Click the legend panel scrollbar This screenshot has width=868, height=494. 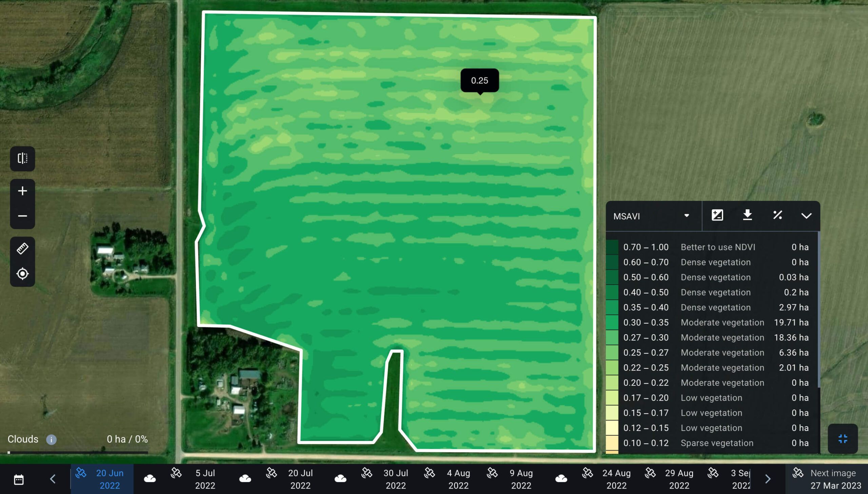[819, 309]
